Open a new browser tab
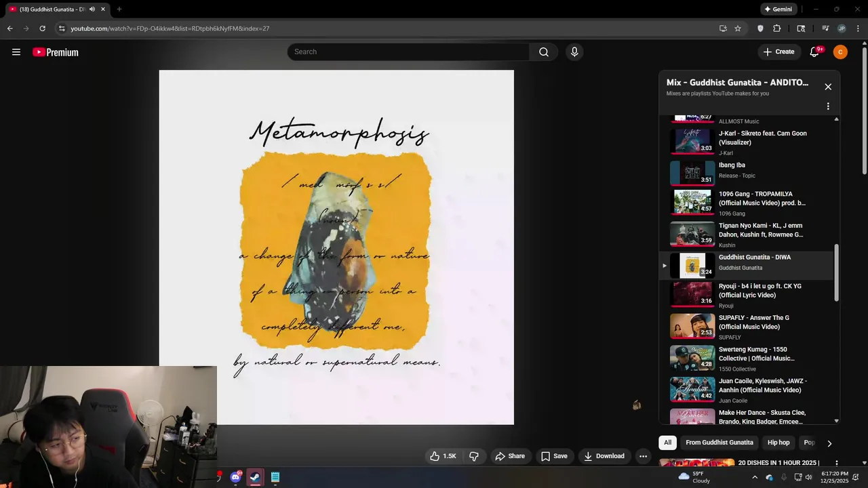This screenshot has height=488, width=868. (x=119, y=9)
